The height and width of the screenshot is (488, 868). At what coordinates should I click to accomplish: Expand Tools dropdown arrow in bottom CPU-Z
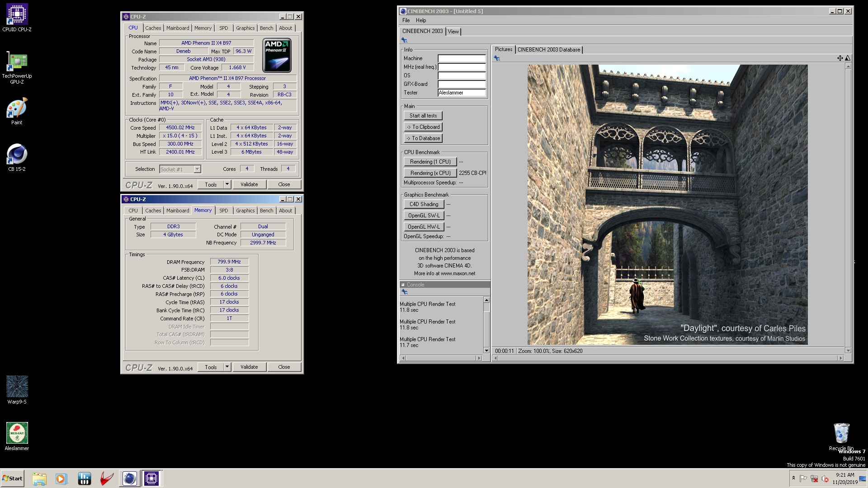pos(227,367)
